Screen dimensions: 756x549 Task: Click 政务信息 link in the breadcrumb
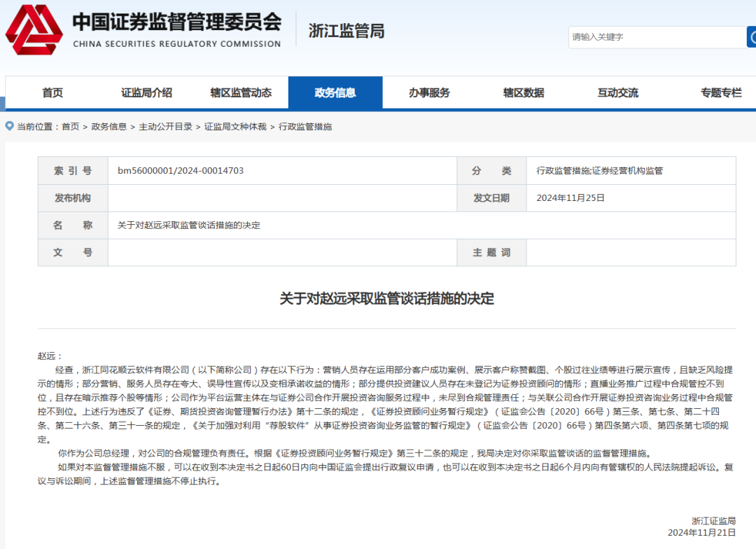pyautogui.click(x=108, y=127)
